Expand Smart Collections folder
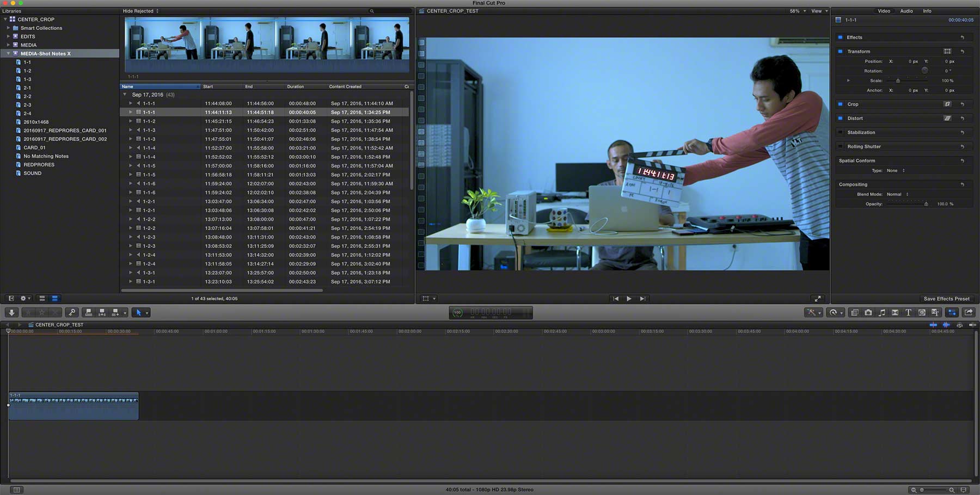 [8, 28]
